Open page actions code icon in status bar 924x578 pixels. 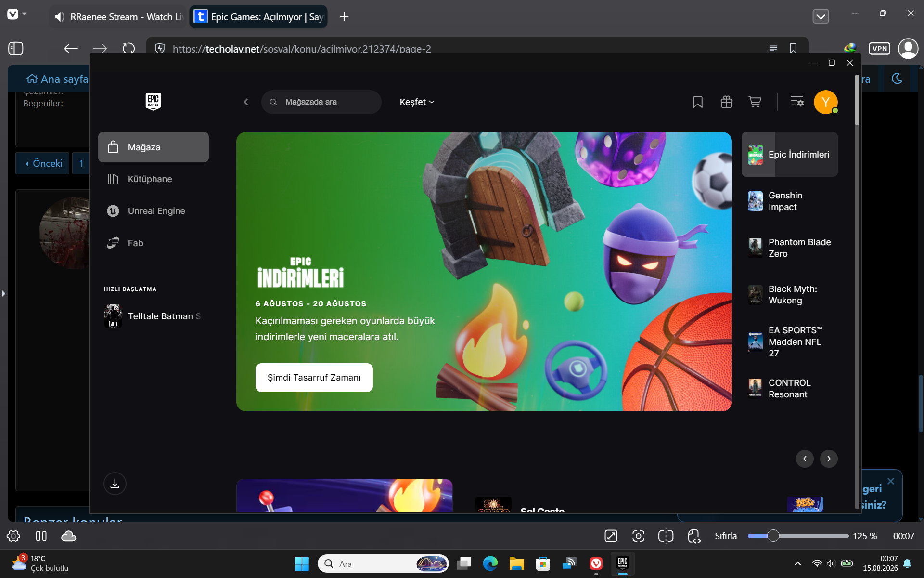click(x=694, y=536)
